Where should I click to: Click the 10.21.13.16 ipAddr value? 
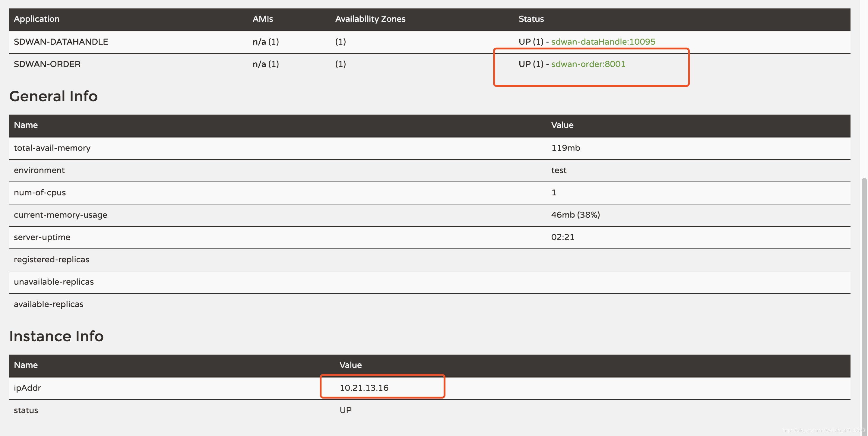coord(364,388)
